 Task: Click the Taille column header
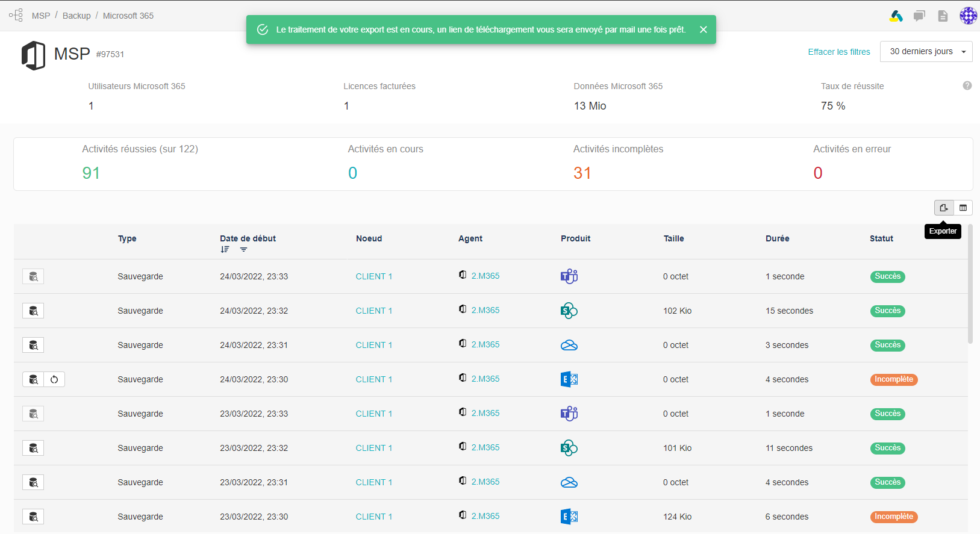(x=673, y=238)
